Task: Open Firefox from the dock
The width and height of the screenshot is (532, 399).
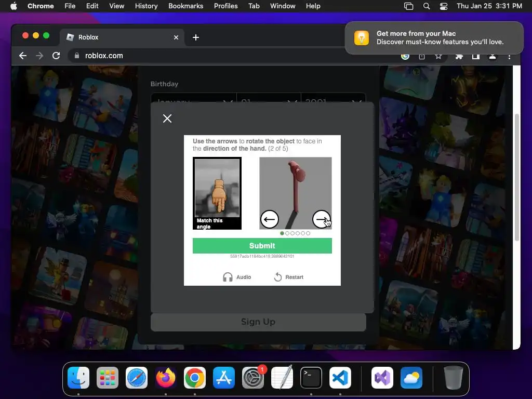Action: pyautogui.click(x=166, y=378)
